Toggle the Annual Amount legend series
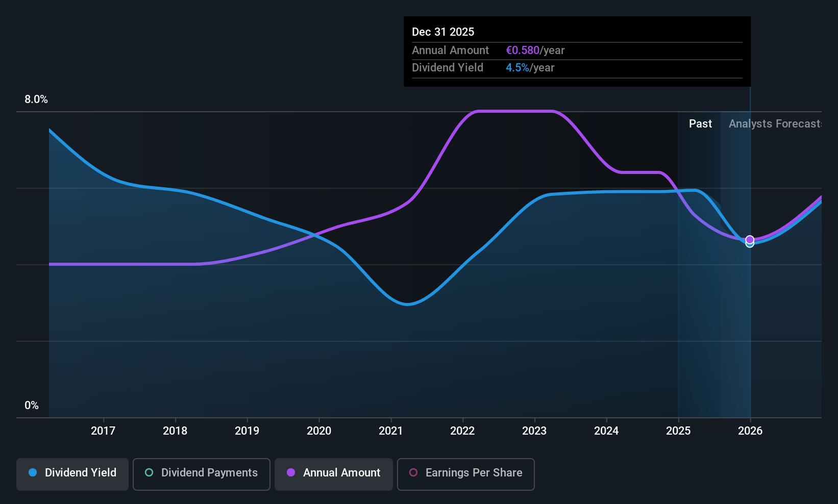Viewport: 838px width, 504px height. (334, 473)
